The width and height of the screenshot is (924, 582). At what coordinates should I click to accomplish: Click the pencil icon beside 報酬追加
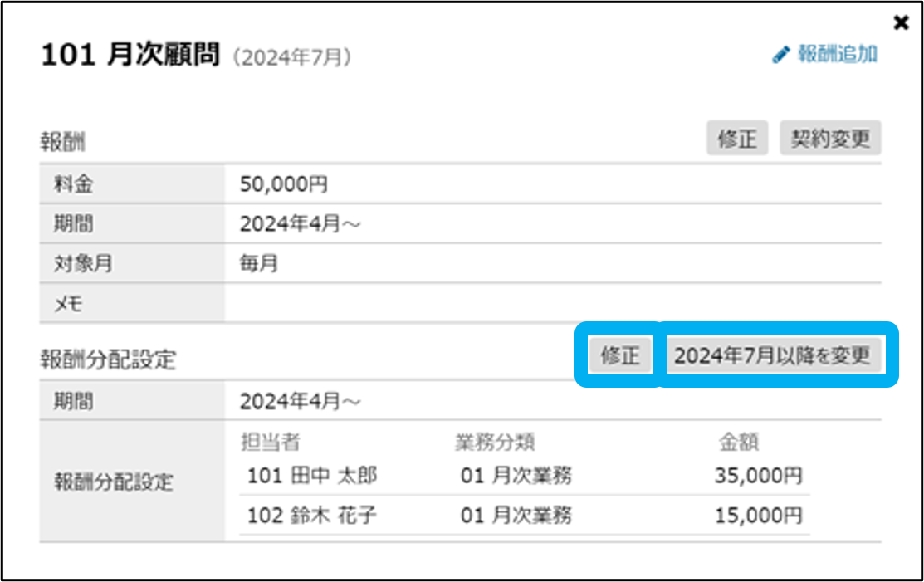pyautogui.click(x=780, y=56)
